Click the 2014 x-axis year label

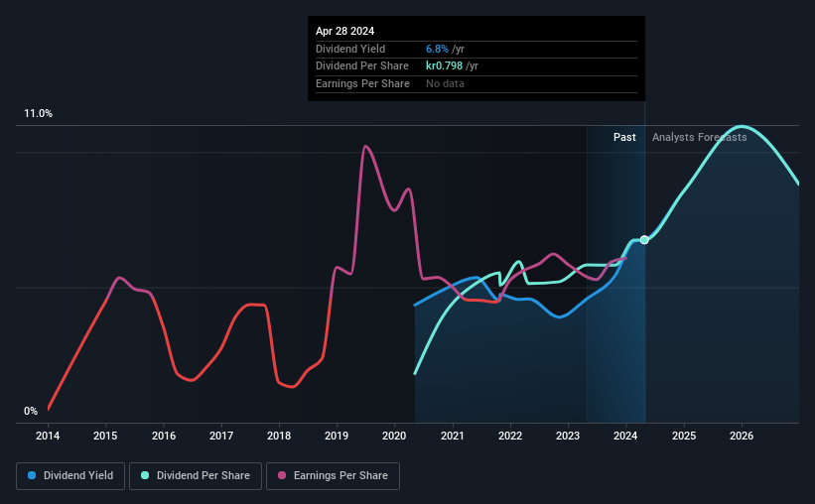pyautogui.click(x=48, y=436)
